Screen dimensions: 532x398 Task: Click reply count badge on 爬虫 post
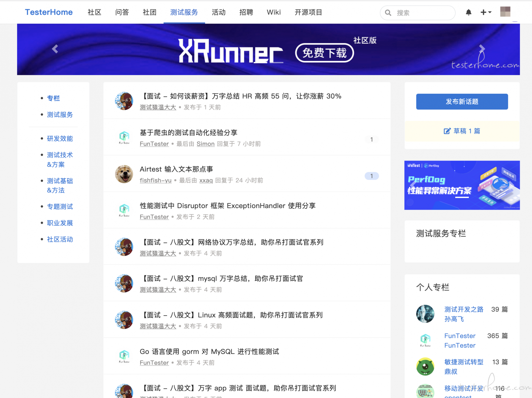click(x=372, y=140)
